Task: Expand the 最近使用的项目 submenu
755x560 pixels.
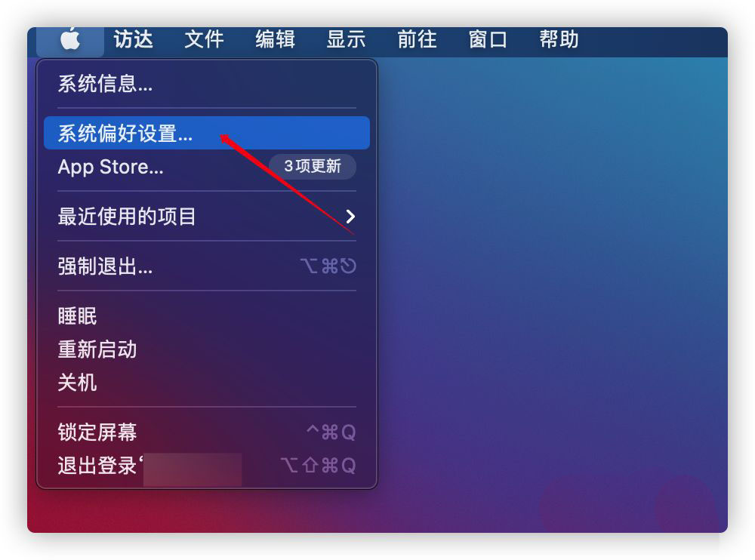Action: (207, 216)
